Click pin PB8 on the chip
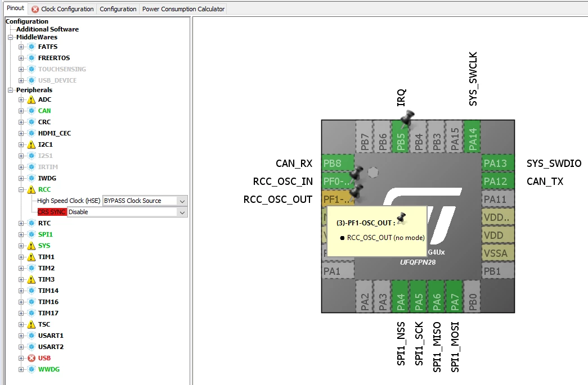This screenshot has width=588, height=385. [338, 164]
